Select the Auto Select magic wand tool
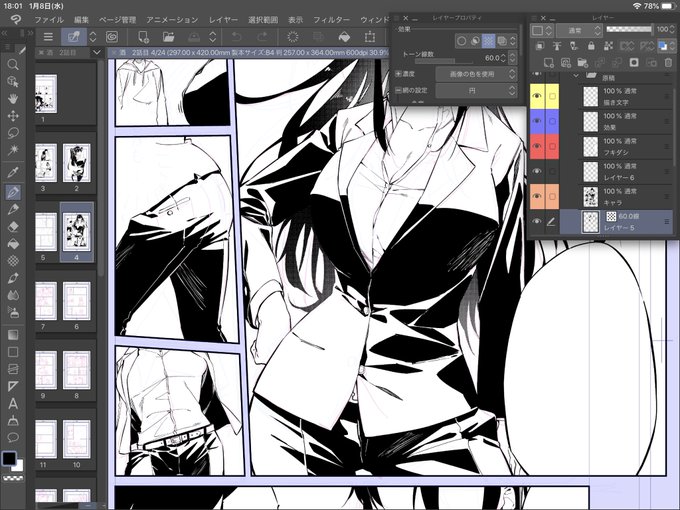The width and height of the screenshot is (680, 510). 13,150
